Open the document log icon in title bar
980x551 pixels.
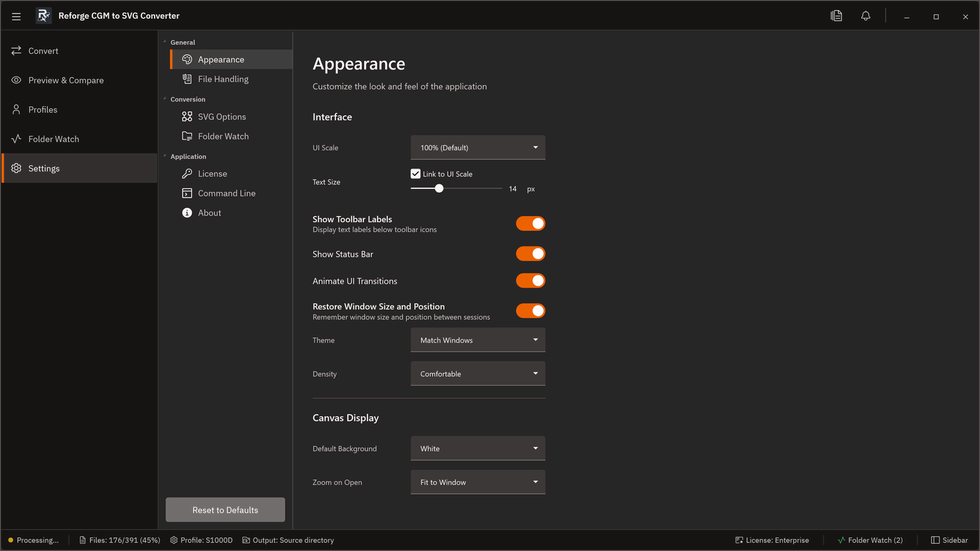click(x=836, y=16)
